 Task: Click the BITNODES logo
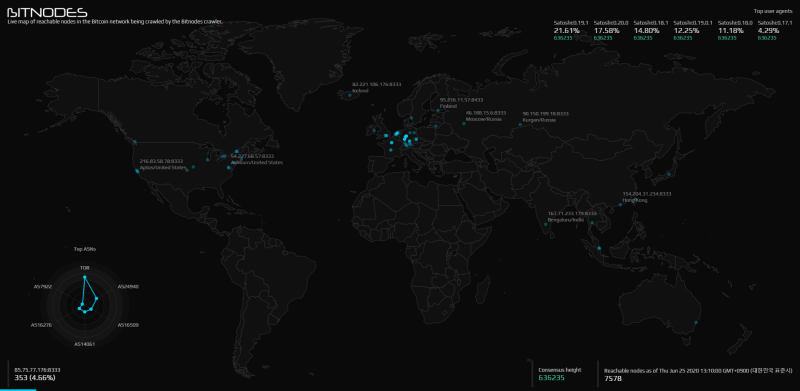click(x=47, y=12)
